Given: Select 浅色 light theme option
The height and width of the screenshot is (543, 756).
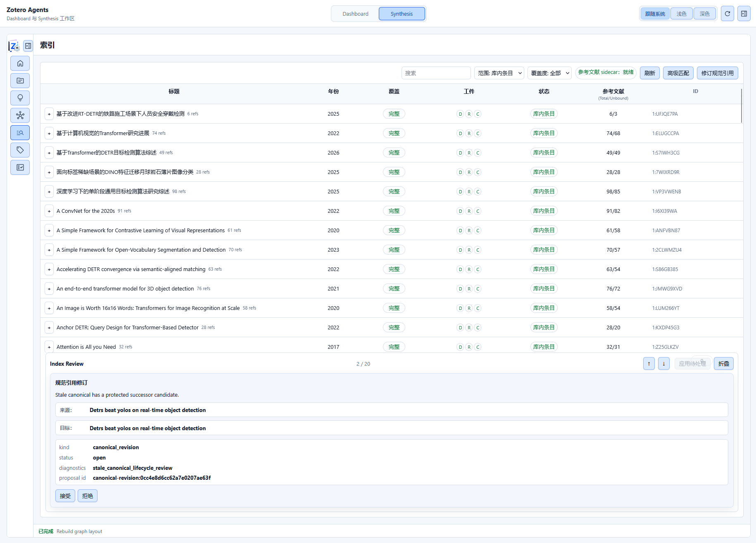Looking at the screenshot, I should (x=681, y=14).
